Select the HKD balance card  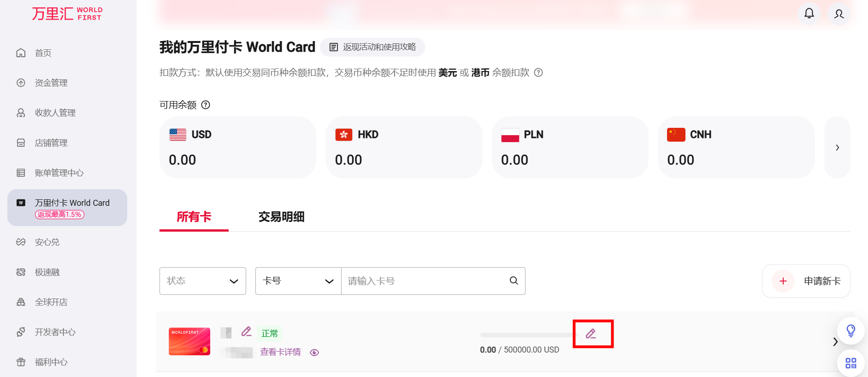(404, 148)
